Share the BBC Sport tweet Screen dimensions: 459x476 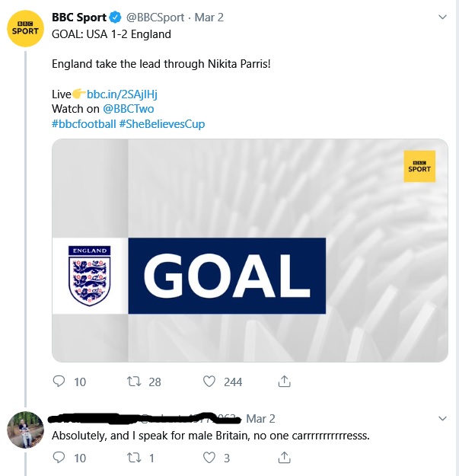tap(284, 382)
